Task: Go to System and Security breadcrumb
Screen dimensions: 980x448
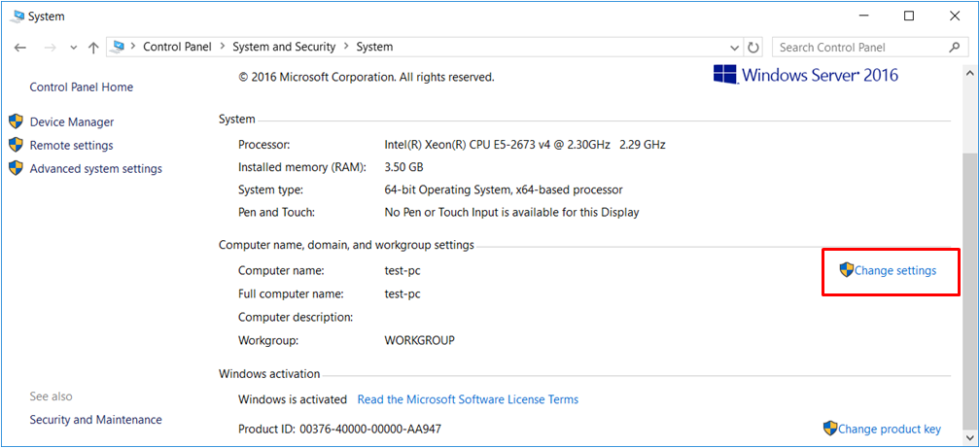Action: coord(284,47)
